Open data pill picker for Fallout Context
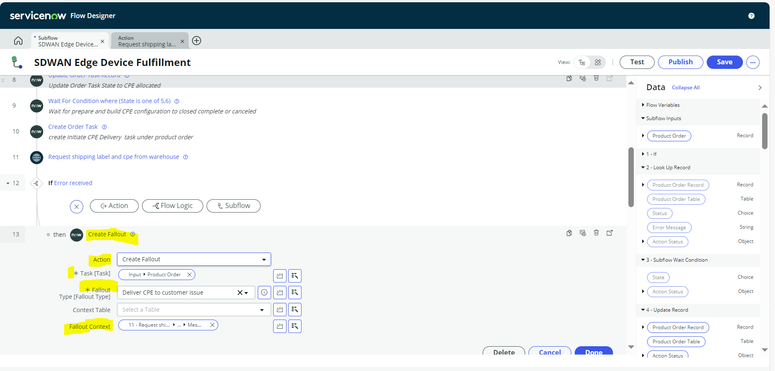Viewport: 775px width, 371px height. pos(295,326)
